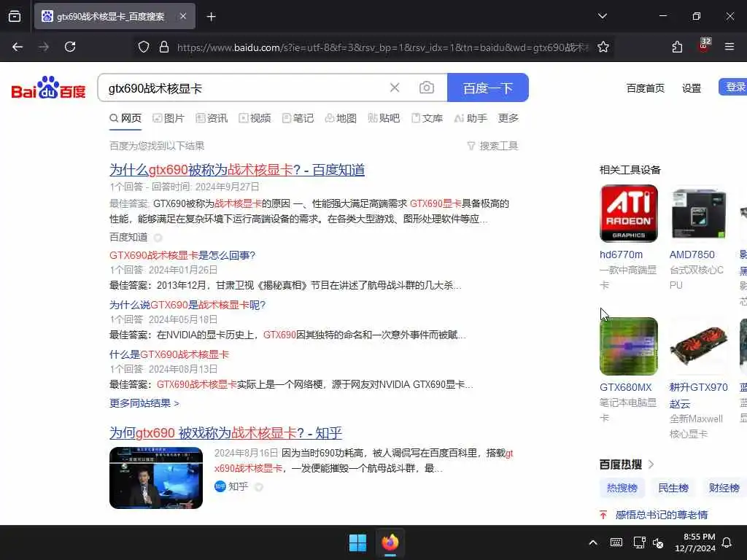747x560 pixels.
Task: Click the Firefox taskbar icon
Action: point(390,542)
